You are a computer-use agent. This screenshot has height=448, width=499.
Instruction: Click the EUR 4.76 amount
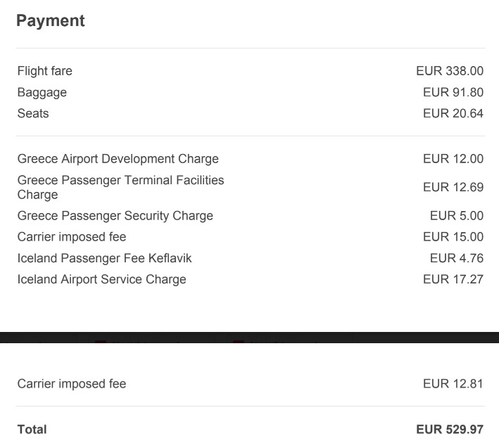point(457,258)
